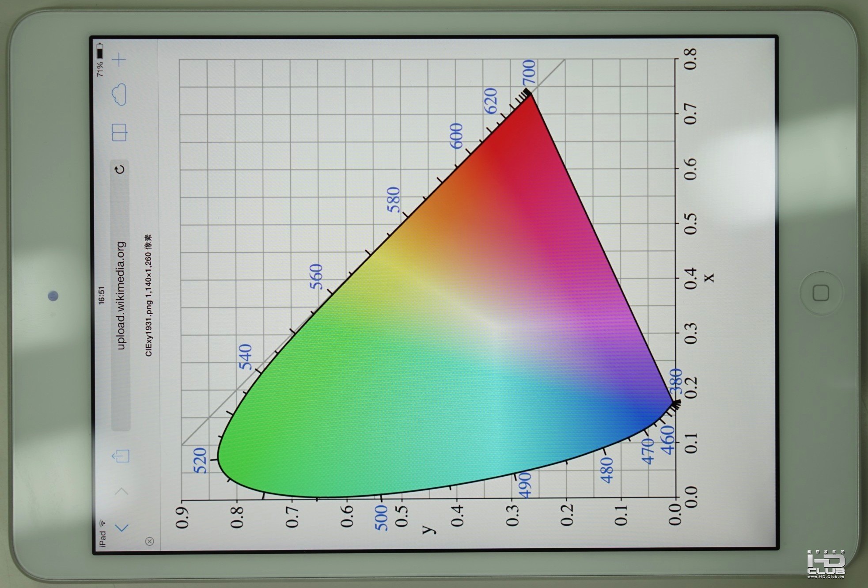Screen dimensions: 868x588
Task: Open the Bookmarks book icon
Action: [119, 132]
